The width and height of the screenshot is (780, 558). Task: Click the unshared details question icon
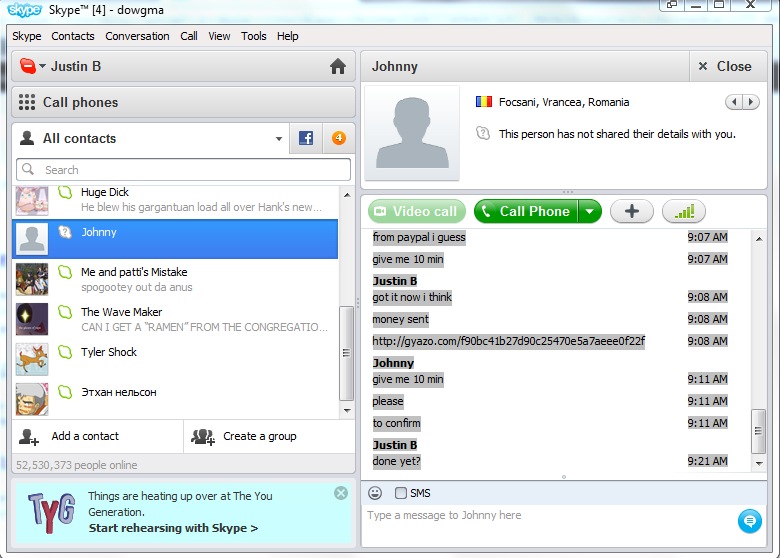click(483, 133)
